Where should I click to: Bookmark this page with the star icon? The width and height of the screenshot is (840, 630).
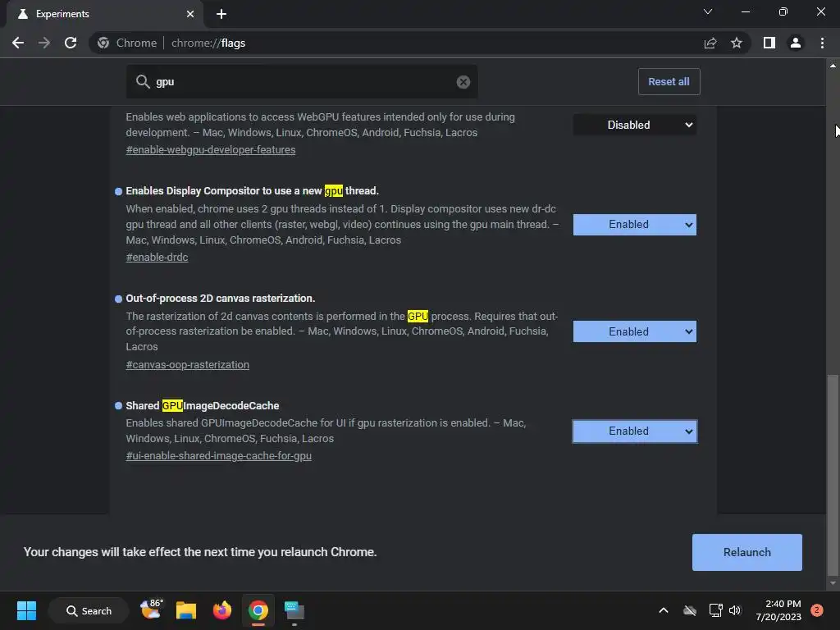pyautogui.click(x=737, y=43)
